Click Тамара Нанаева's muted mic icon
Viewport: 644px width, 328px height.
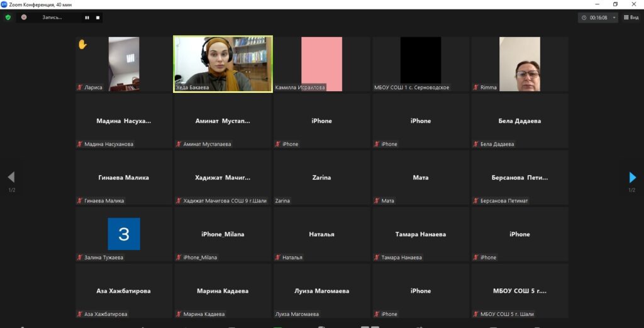377,258
